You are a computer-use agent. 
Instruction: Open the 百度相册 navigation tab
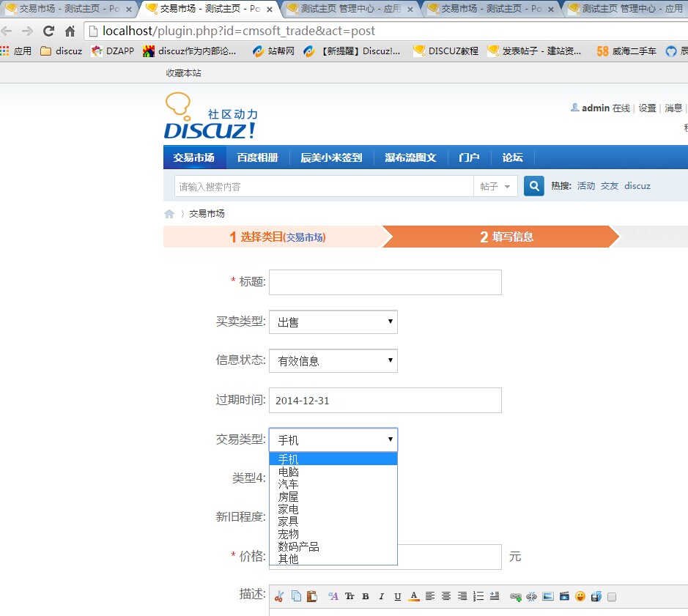[x=258, y=157]
